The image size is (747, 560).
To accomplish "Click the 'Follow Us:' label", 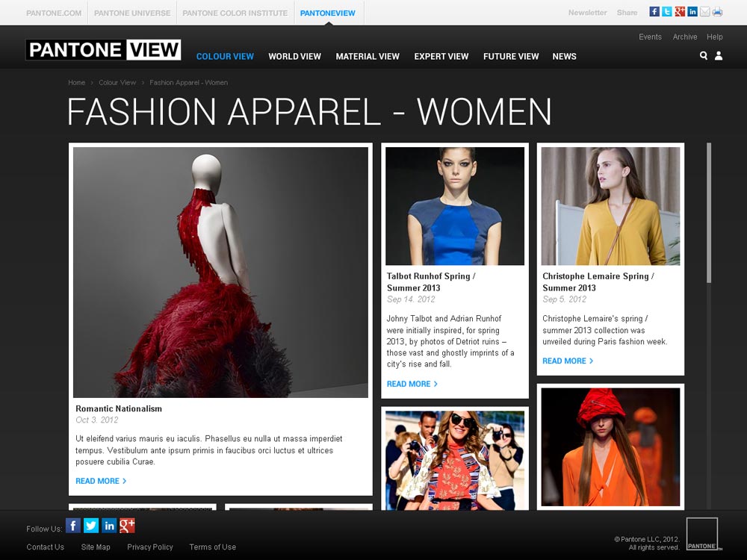I will click(x=44, y=529).
